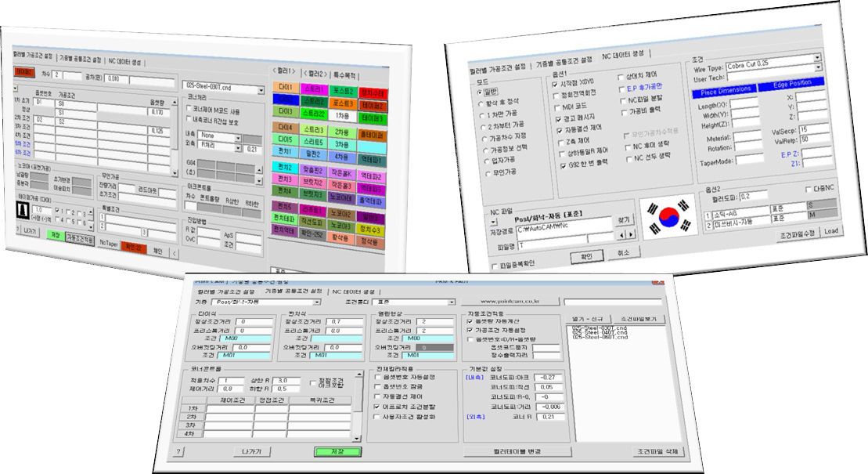The image size is (868, 474).
Task: Pick the green 포스트2 color button
Action: [343, 91]
